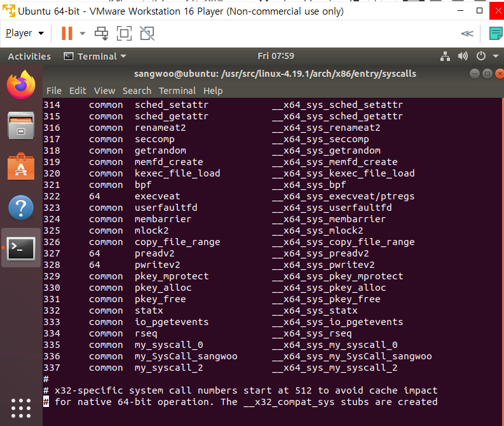Click __x64_sys_userfaultfd entry
Viewport: 504px width, 426px height.
click(332, 208)
